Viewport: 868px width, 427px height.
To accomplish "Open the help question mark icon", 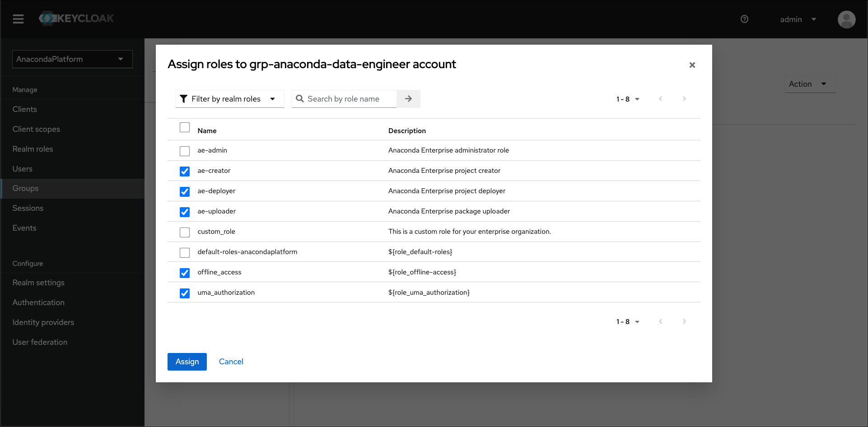I will 744,19.
